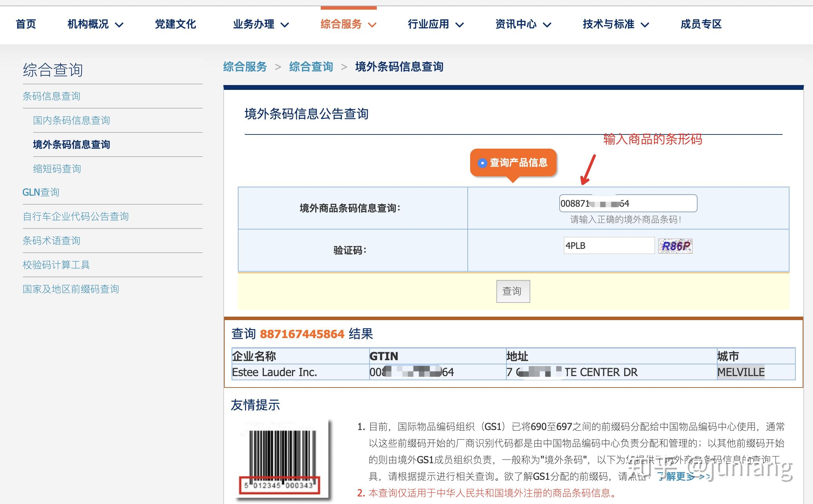The image size is (813, 504).
Task: Expand the 业务办理 dropdown chevron
Action: point(284,25)
